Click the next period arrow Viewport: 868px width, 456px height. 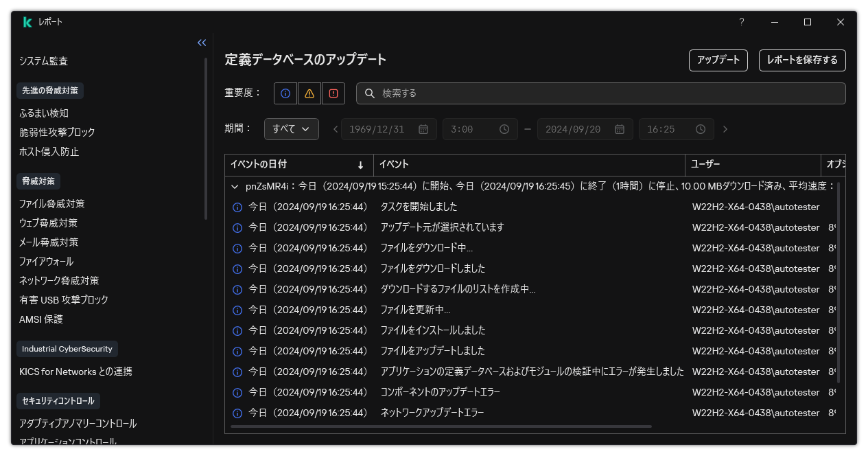click(725, 128)
